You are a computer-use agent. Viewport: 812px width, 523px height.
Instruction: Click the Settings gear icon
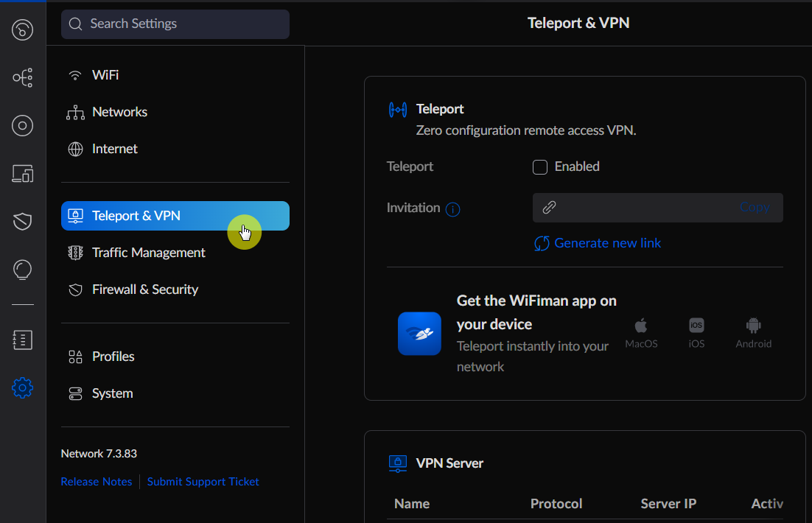coord(22,388)
